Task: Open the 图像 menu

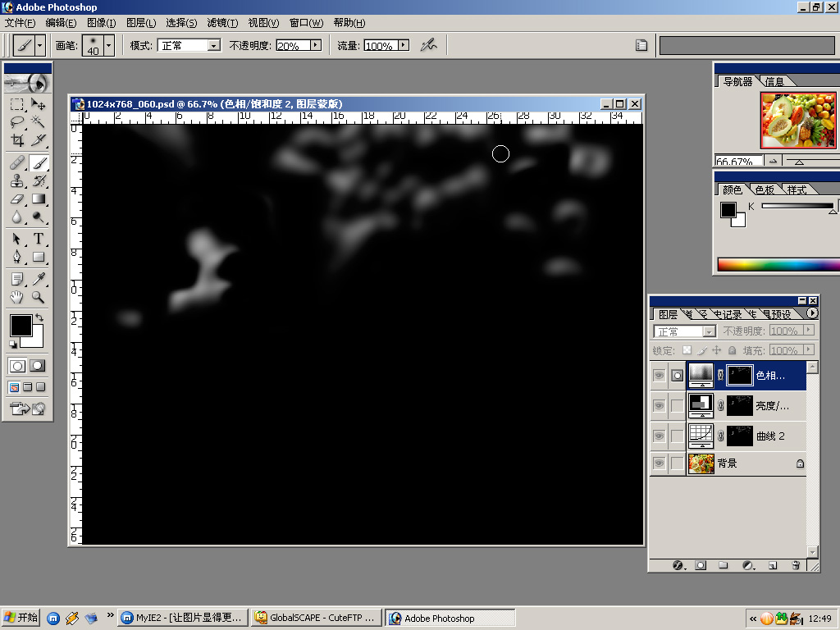Action: coord(101,22)
